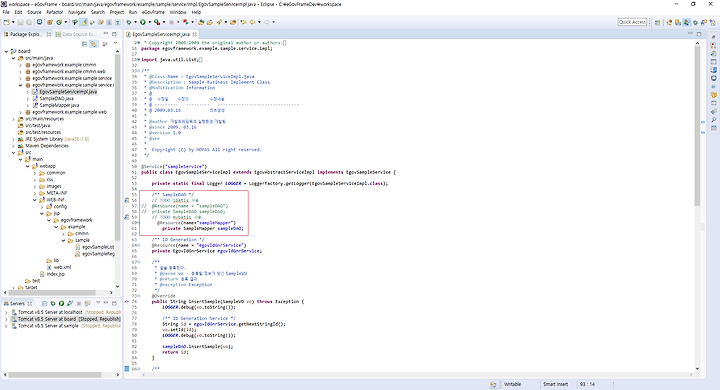
Task: Click the Run Last Tool red-bag icon
Action: tap(157, 22)
